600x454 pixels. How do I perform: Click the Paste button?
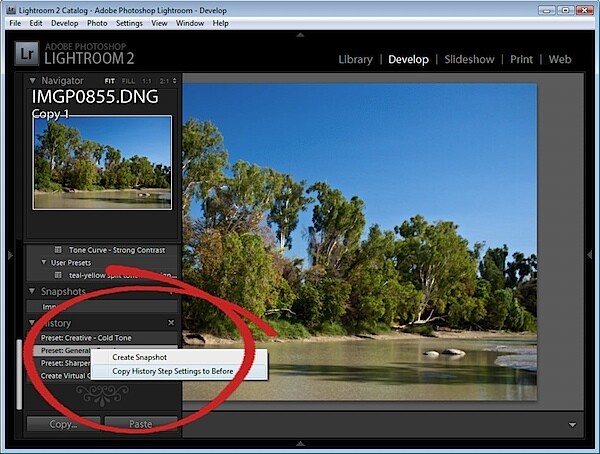(141, 424)
